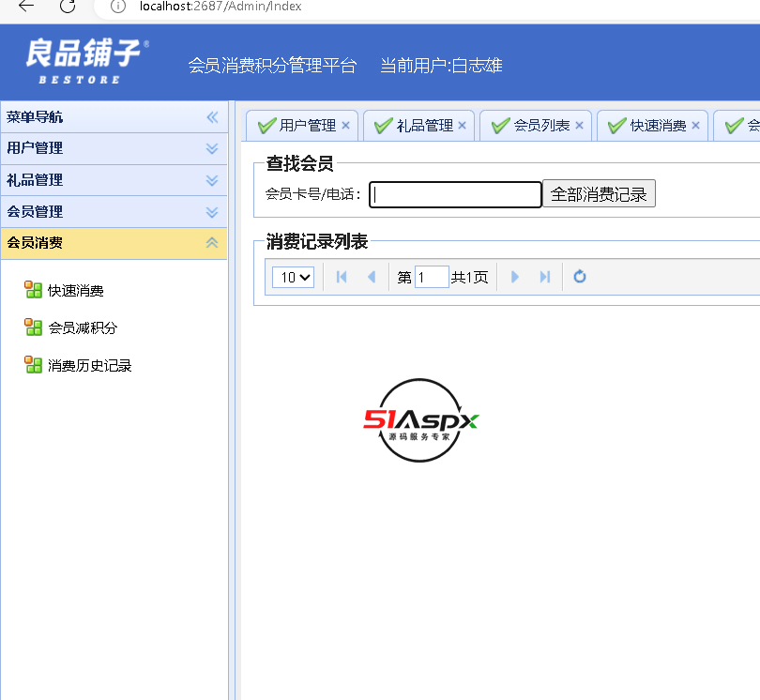Click the green check icon on 礼品管理 tab
Screen dimensions: 760x700
coord(384,126)
